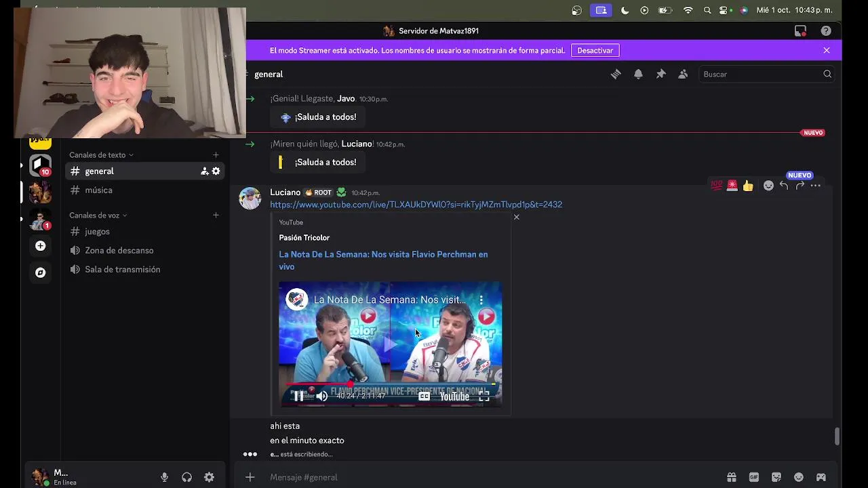React with the siren emoji
The height and width of the screenshot is (488, 868).
point(732,185)
